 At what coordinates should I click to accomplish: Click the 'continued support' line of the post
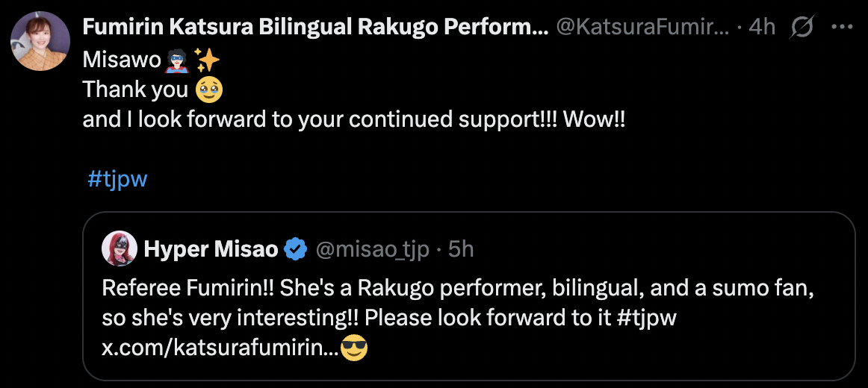point(353,119)
